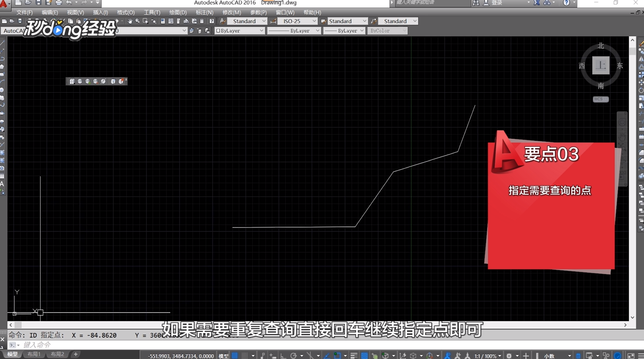Click the dimension style icon beside ISO-25
Image resolution: width=644 pixels, height=359 pixels.
pos(273,21)
